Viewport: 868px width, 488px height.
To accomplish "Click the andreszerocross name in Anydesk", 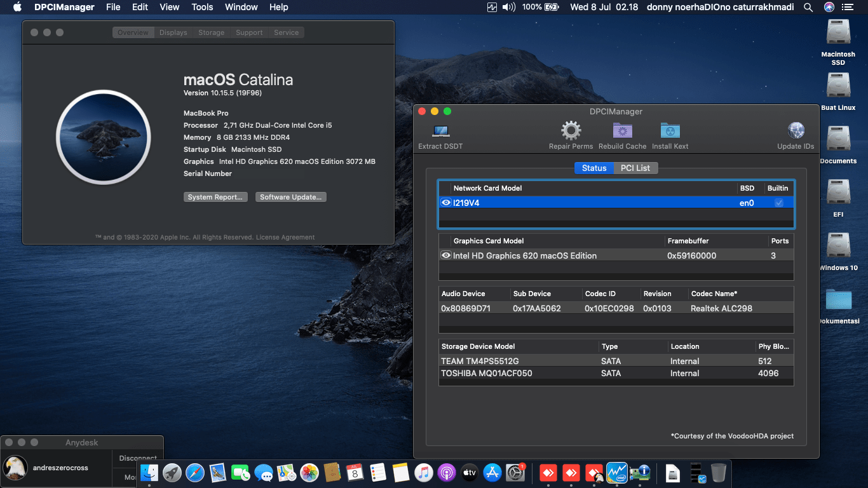I will point(60,468).
